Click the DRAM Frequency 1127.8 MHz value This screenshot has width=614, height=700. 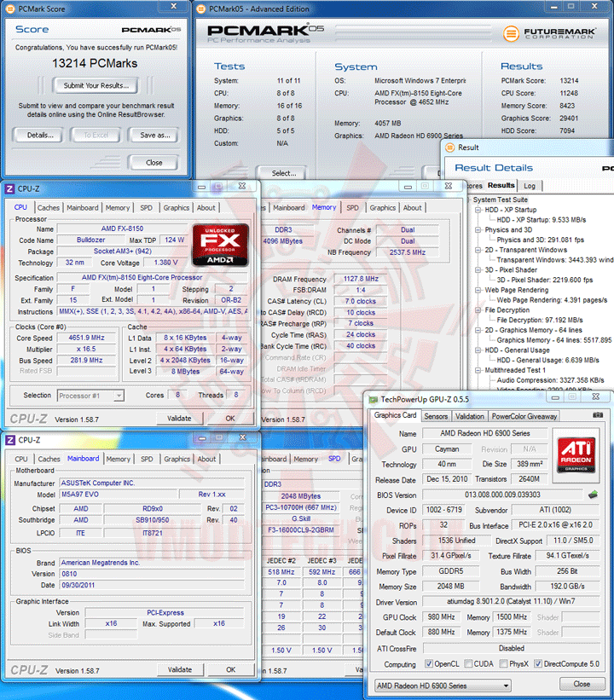click(361, 279)
